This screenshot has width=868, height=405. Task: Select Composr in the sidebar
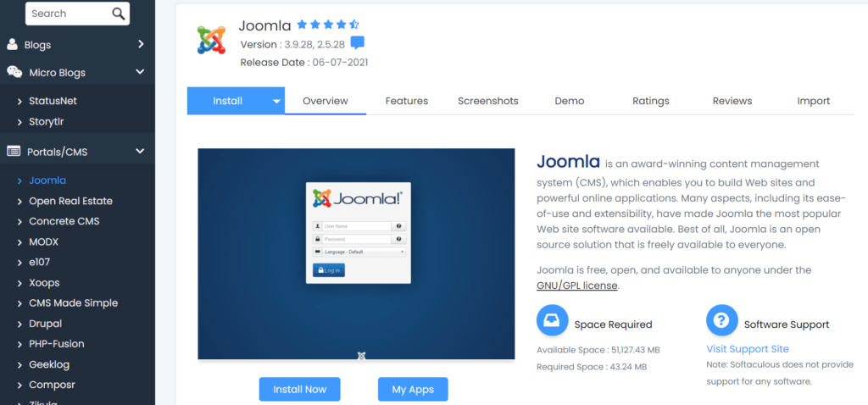(x=52, y=385)
